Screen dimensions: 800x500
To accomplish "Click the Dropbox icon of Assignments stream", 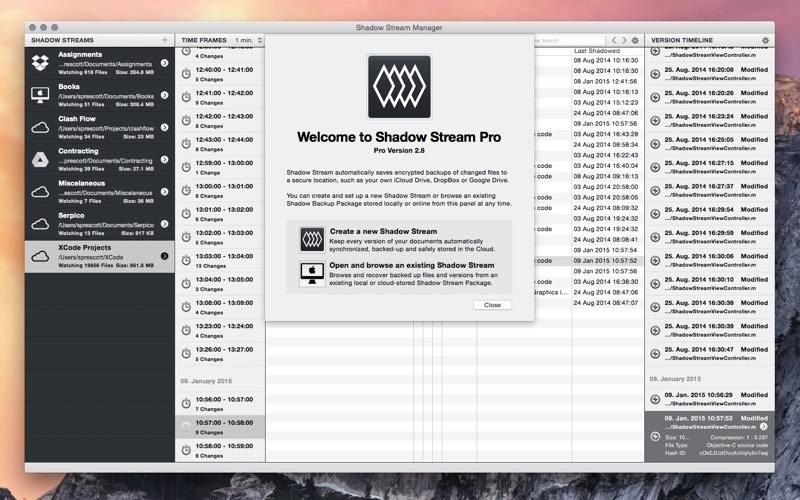I will (x=40, y=63).
